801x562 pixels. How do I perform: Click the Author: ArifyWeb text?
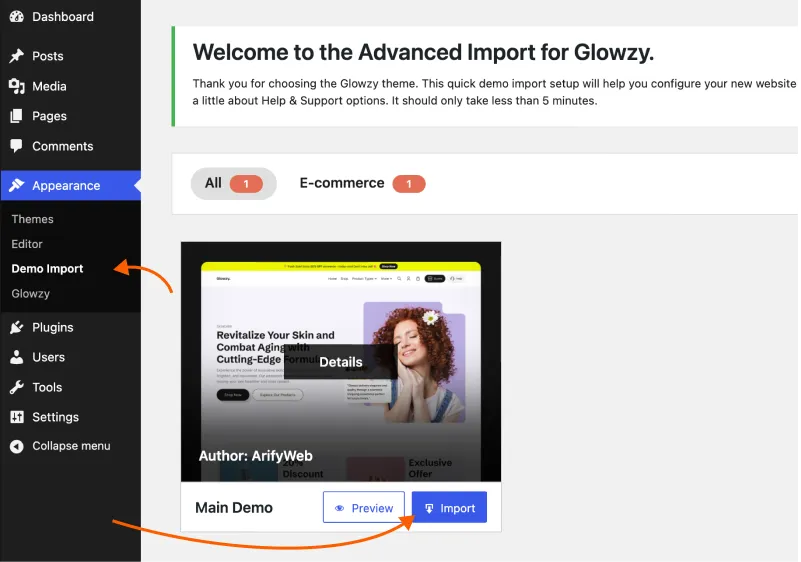255,456
